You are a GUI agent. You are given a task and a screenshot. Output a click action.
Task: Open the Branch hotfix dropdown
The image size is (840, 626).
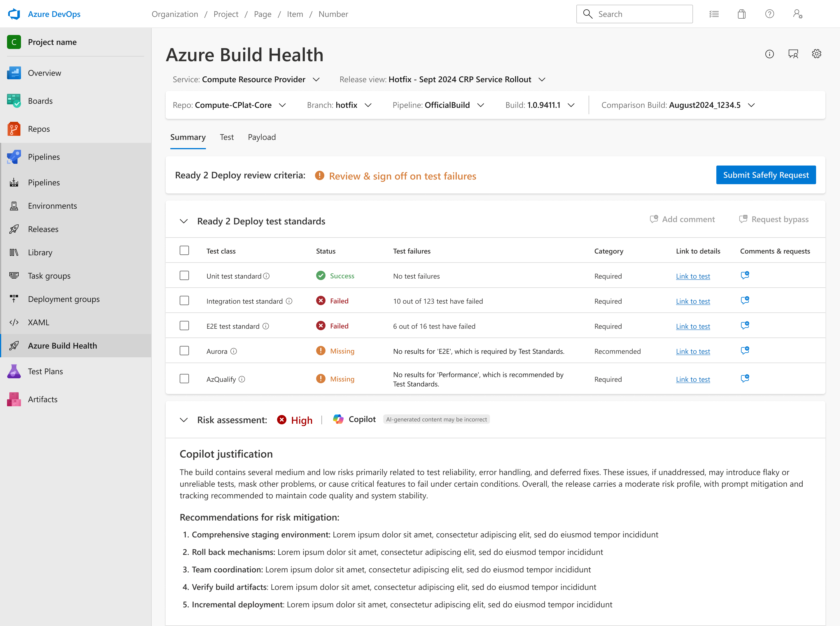point(339,105)
